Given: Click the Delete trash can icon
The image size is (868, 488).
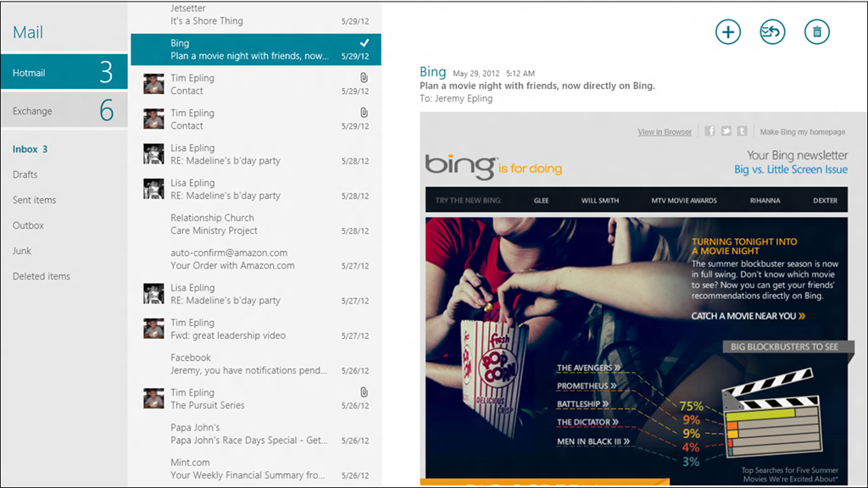Looking at the screenshot, I should coord(817,32).
